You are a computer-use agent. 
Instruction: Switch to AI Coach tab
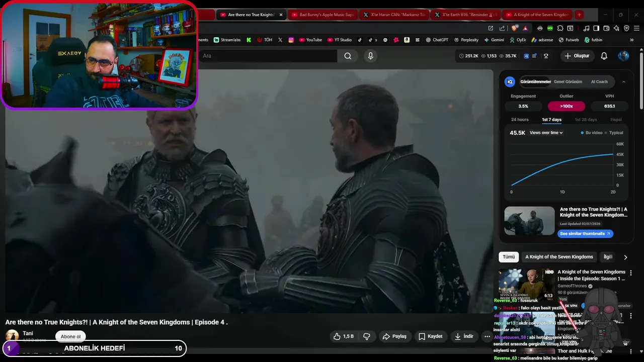599,81
